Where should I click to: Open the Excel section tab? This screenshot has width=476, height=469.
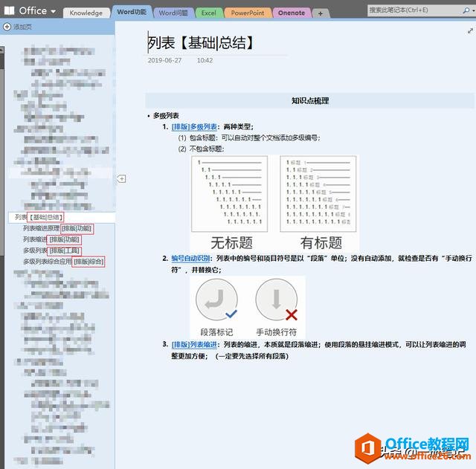pos(208,13)
